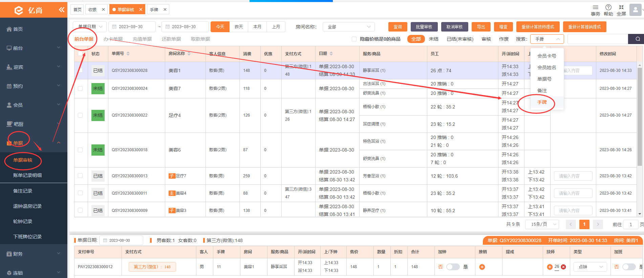Screen dimensions: 644x278
Task: Expand 会员 sidebar menu
Action: pyautogui.click(x=34, y=105)
